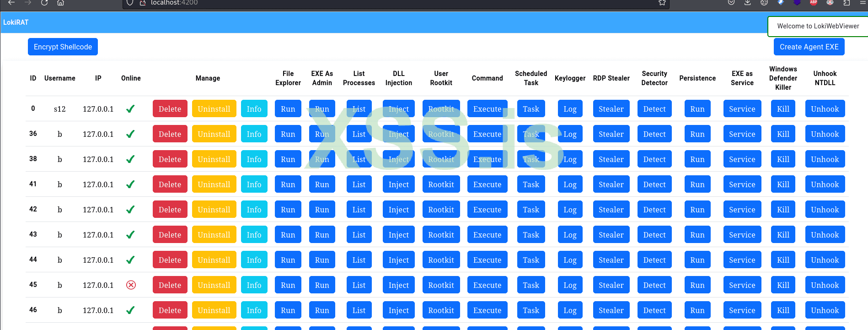The height and width of the screenshot is (330, 868).
Task: Click the Kill button in row 41
Action: (x=783, y=184)
